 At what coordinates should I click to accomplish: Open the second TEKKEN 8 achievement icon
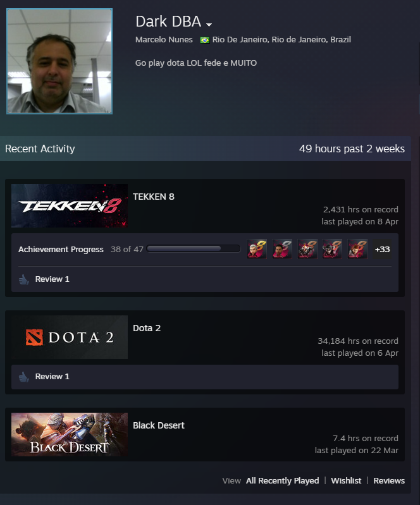(x=282, y=249)
